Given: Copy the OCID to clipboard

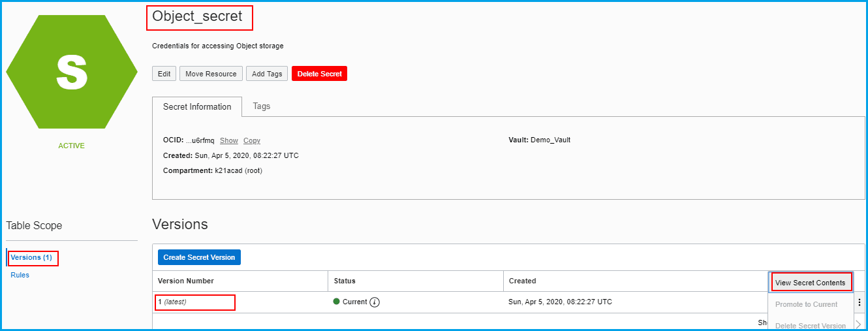Looking at the screenshot, I should (x=251, y=140).
